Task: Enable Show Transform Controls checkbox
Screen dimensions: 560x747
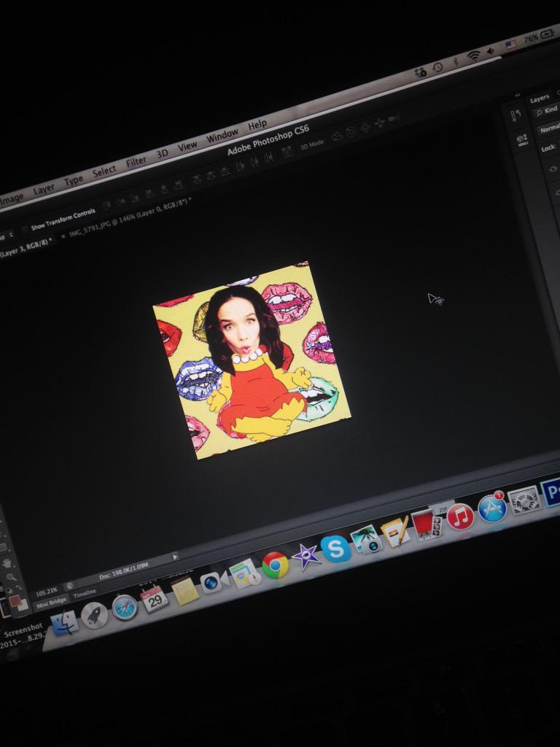Action: 25,229
